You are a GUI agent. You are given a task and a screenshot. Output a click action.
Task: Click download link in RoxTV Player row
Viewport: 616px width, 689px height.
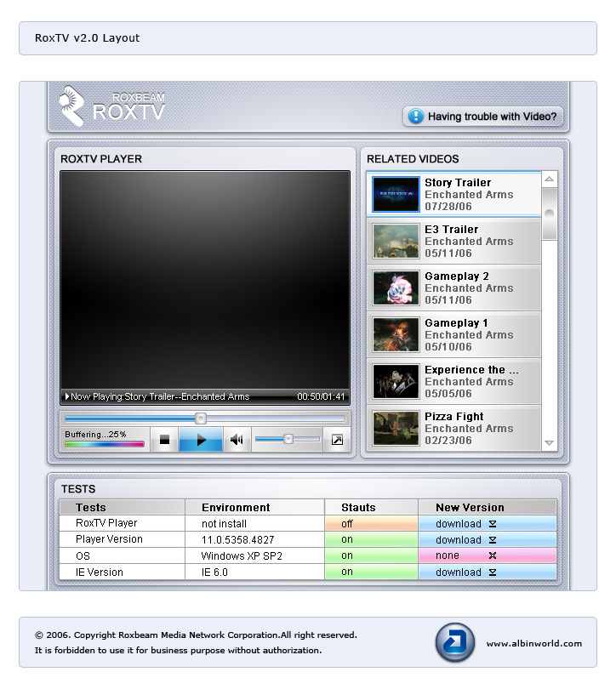(459, 524)
